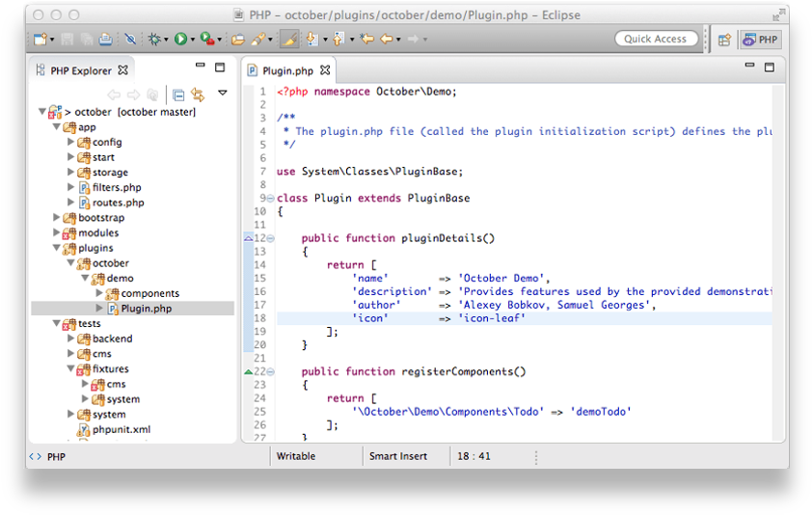The height and width of the screenshot is (515, 812).
Task: Click the open folder toolbar icon
Action: (237, 39)
